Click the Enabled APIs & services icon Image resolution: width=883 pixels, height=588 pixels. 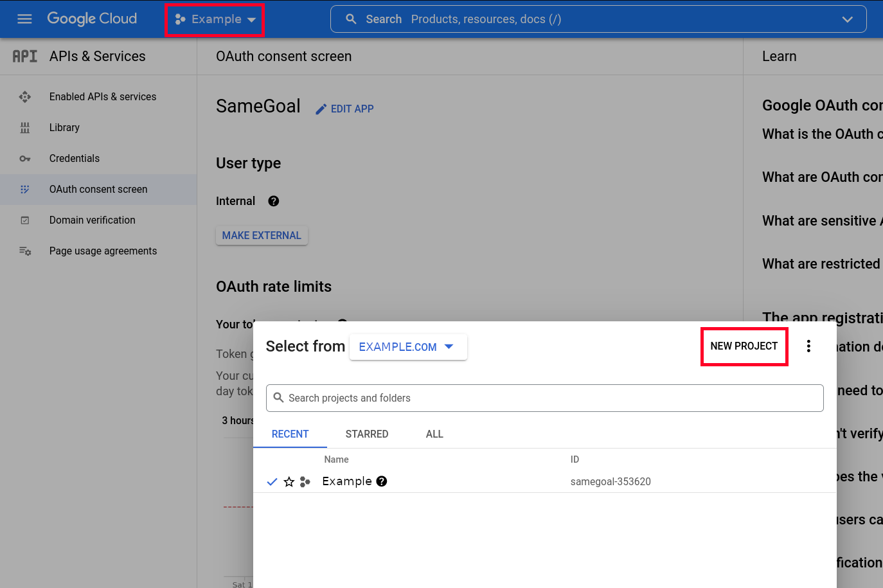pyautogui.click(x=25, y=96)
